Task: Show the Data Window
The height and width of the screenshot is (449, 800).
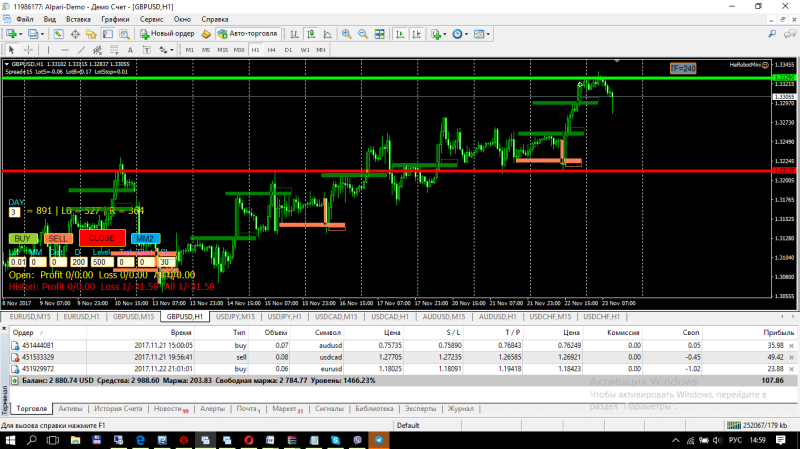Action: (75, 34)
